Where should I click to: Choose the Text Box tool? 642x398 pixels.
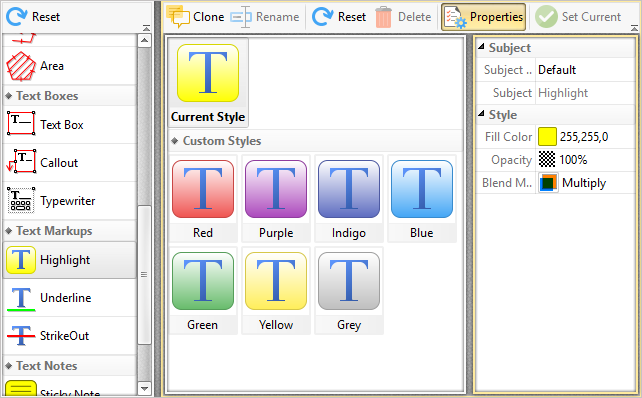point(70,124)
